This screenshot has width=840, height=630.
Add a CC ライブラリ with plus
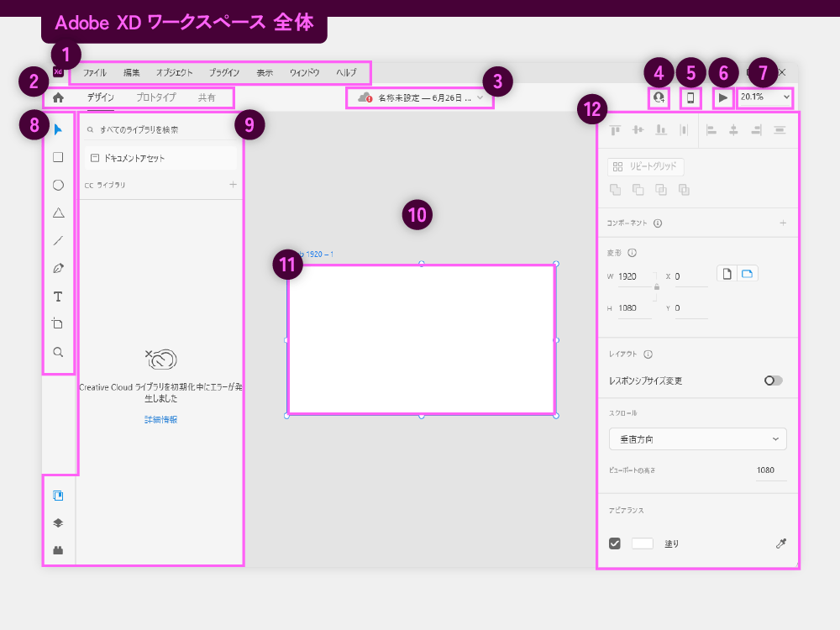tap(233, 185)
